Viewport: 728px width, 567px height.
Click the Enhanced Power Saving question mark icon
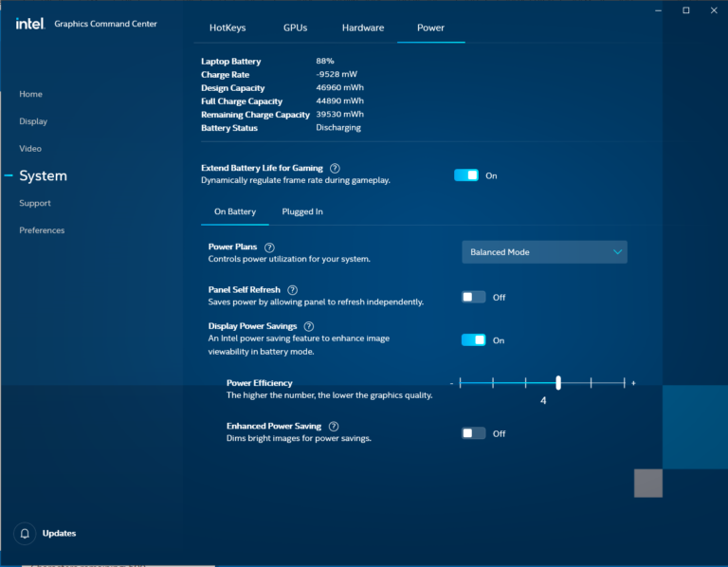coord(334,427)
